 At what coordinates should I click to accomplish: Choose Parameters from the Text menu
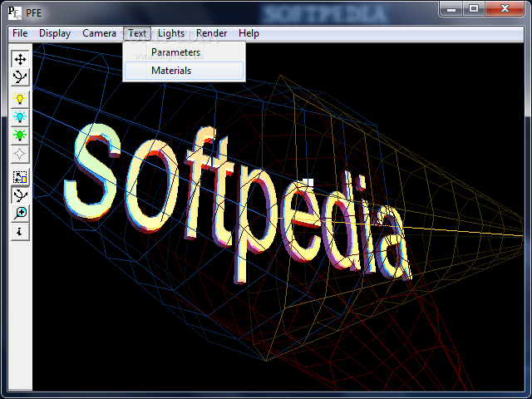pyautogui.click(x=184, y=52)
